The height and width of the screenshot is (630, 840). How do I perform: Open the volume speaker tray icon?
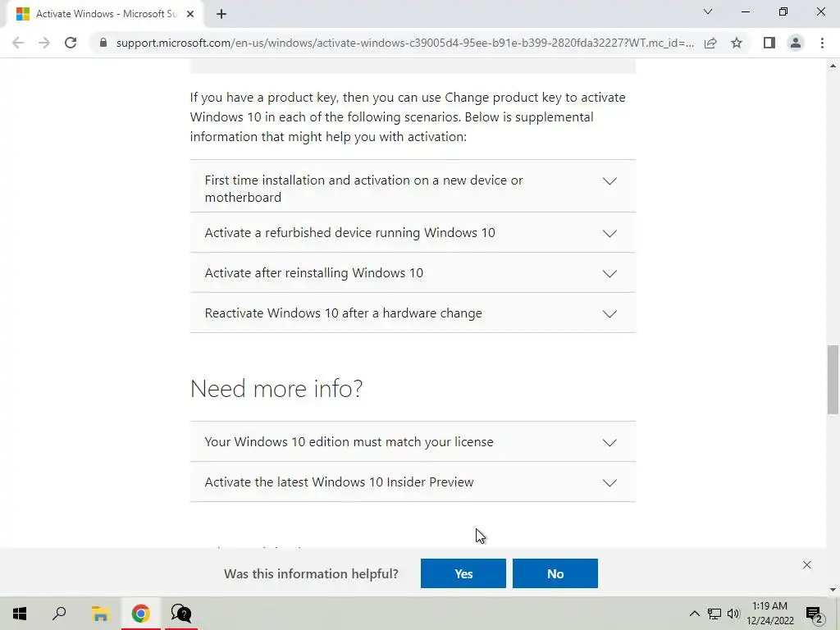click(733, 614)
